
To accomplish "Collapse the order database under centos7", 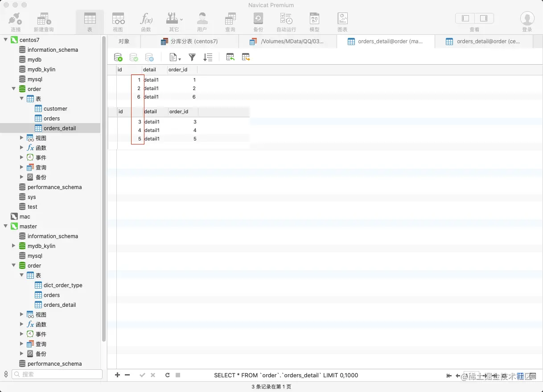I will click(x=13, y=89).
